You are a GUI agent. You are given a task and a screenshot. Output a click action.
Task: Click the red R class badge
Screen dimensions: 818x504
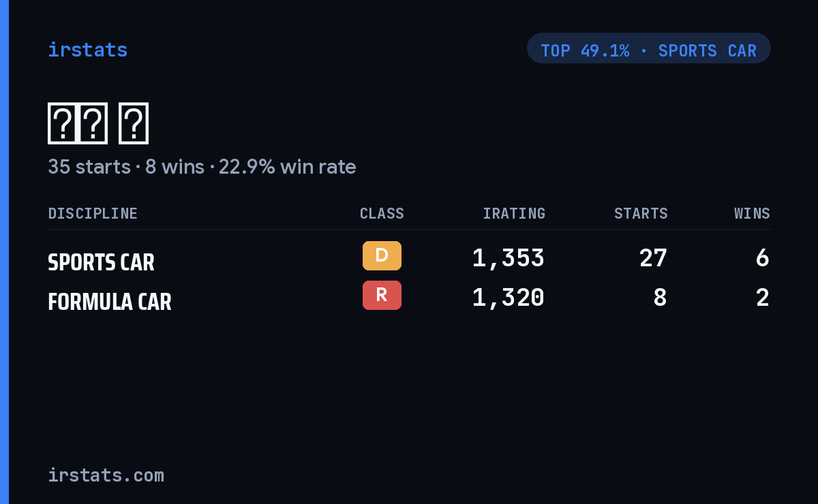(x=382, y=296)
